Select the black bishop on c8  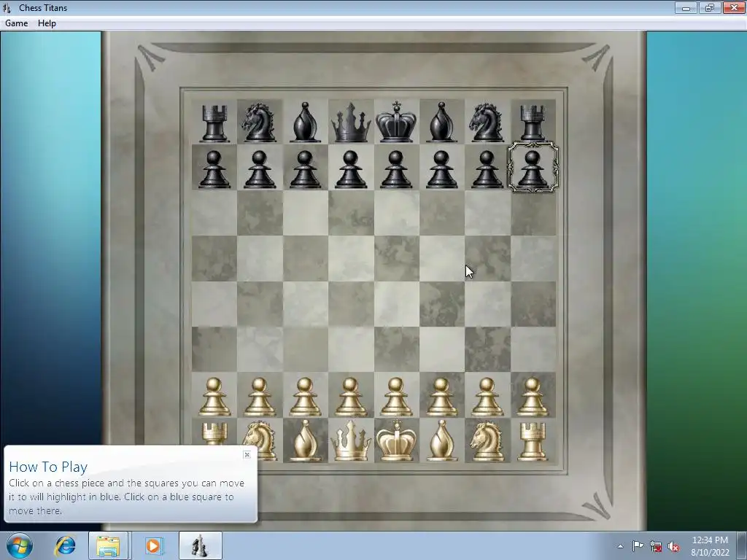pos(305,122)
